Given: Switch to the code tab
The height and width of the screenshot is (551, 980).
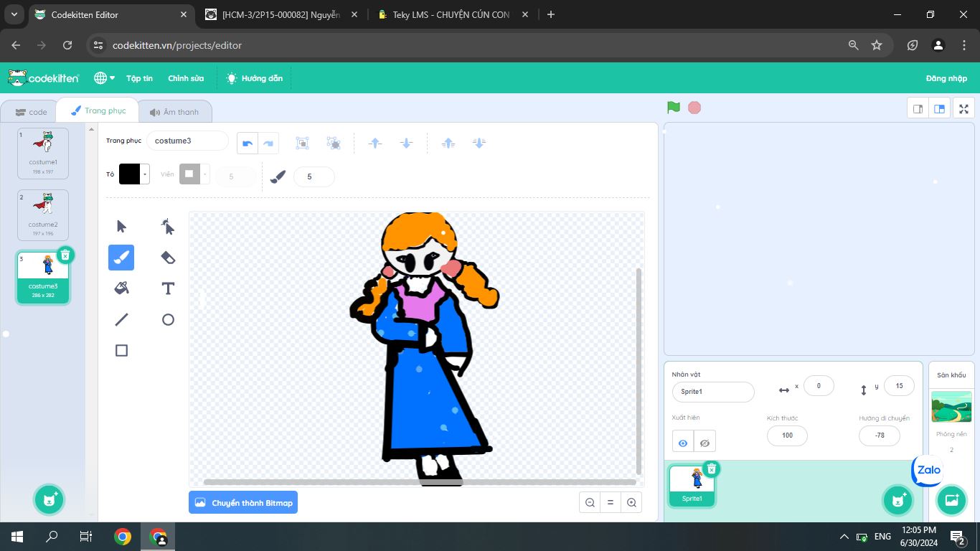Looking at the screenshot, I should 31,112.
